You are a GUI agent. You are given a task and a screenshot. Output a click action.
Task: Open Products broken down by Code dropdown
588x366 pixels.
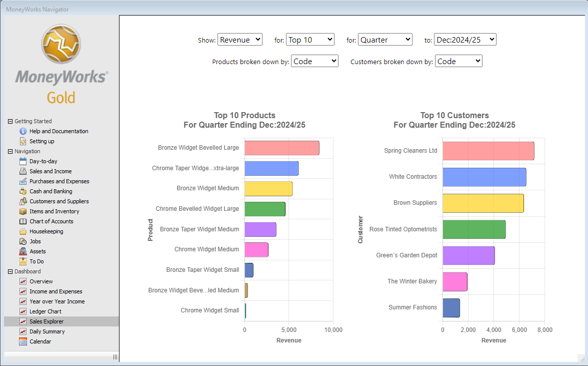314,61
